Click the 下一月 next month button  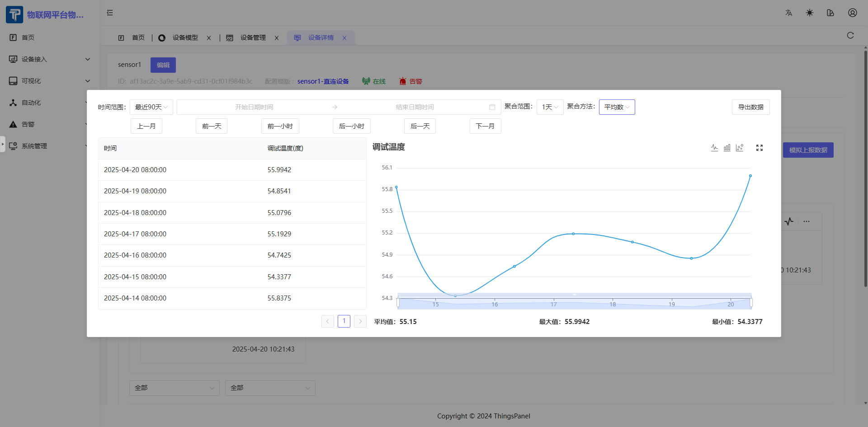(x=485, y=126)
